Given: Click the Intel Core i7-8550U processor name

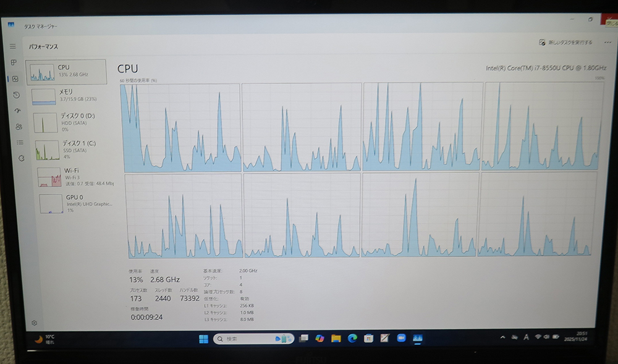Looking at the screenshot, I should [x=546, y=68].
